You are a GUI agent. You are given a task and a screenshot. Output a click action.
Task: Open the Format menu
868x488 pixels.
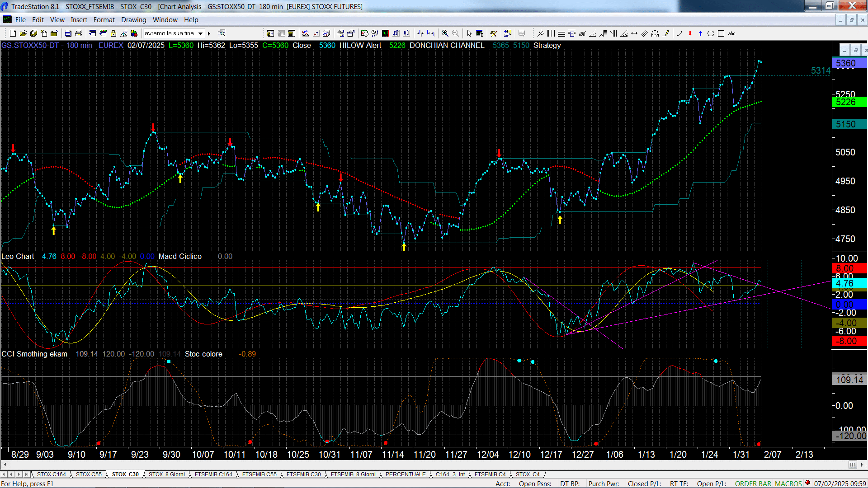click(x=104, y=20)
